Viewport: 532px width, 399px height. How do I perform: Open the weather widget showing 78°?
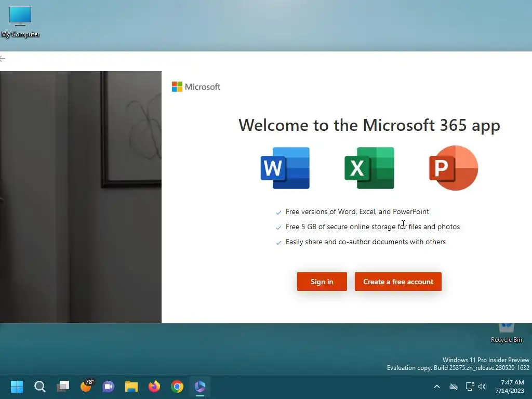click(86, 386)
